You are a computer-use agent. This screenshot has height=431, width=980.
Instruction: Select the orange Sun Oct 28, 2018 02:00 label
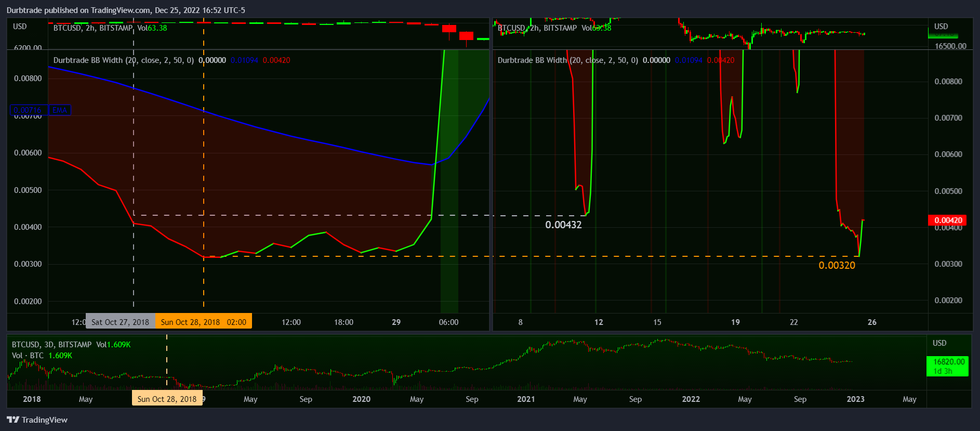point(204,322)
